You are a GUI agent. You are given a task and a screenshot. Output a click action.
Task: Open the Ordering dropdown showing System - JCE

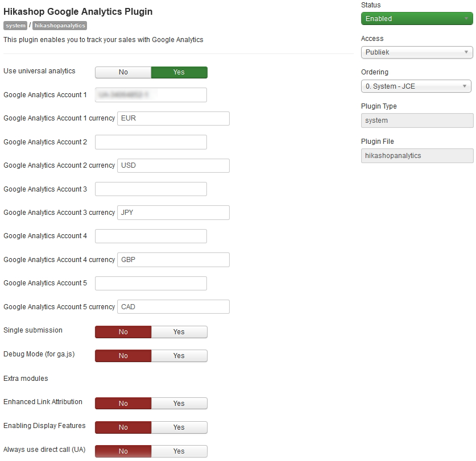(416, 86)
